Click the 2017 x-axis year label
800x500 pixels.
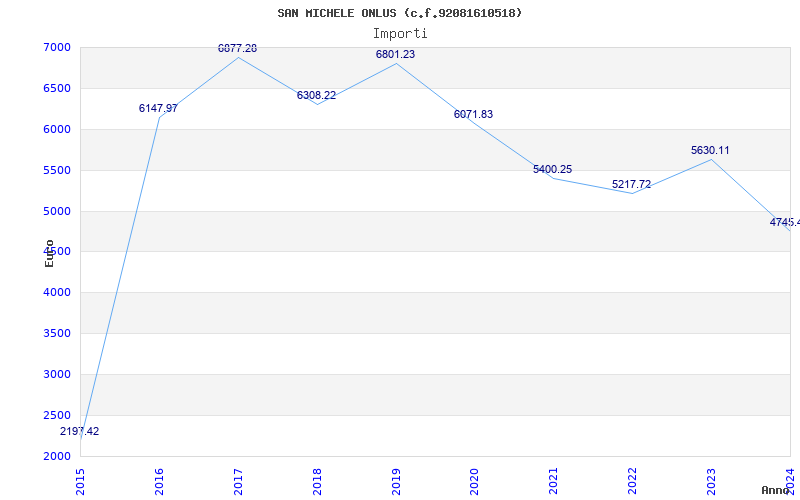point(238,482)
